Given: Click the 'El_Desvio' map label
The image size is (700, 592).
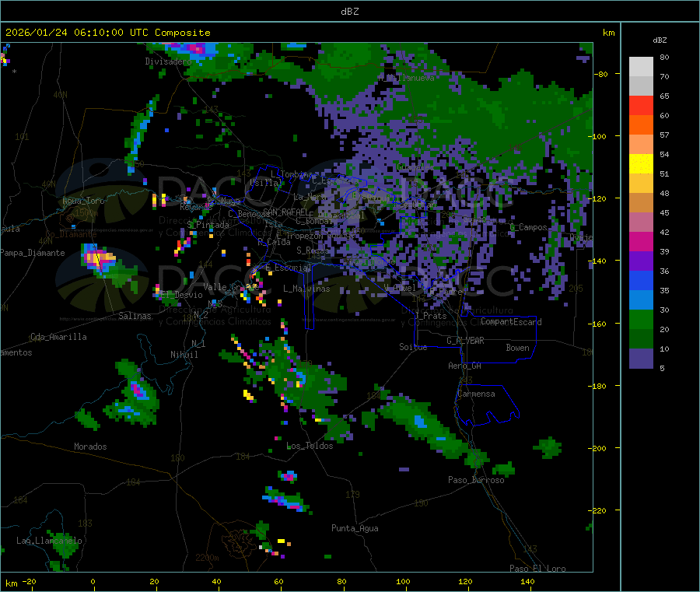Looking at the screenshot, I should tap(181, 295).
